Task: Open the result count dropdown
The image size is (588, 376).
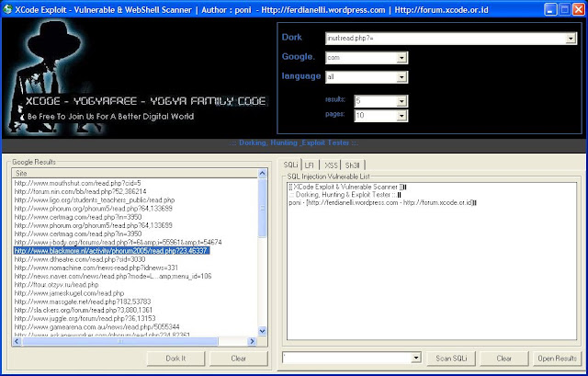Action: [x=401, y=101]
